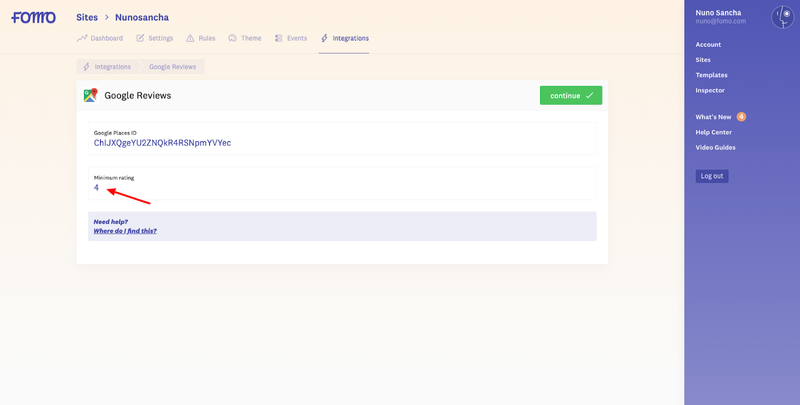Viewport: 800px width, 405px height.
Task: Open the Settings tab
Action: coord(155,38)
